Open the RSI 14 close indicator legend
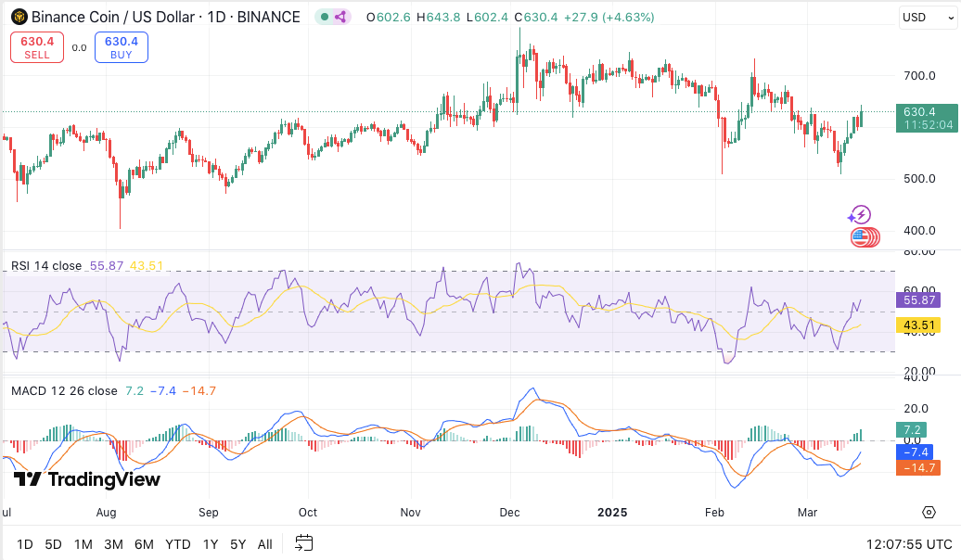 tap(46, 266)
